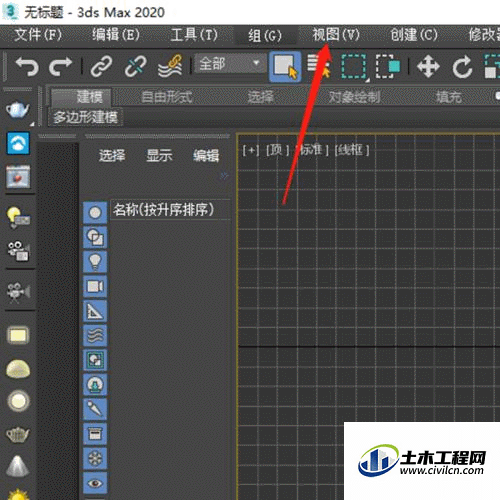This screenshot has height=500, width=500.
Task: Switch to the 建模 ribbon tab
Action: click(x=81, y=97)
